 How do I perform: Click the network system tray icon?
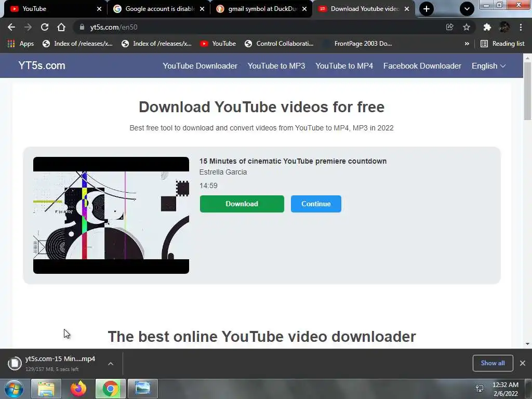click(x=480, y=389)
